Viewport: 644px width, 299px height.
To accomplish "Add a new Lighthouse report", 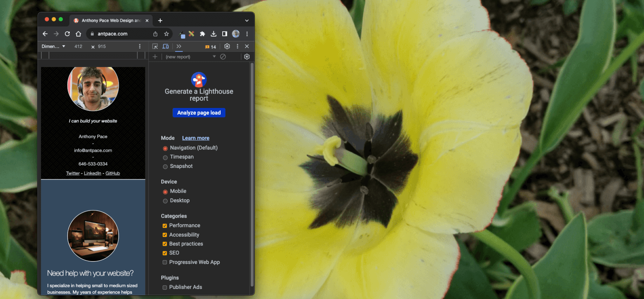I will [x=155, y=57].
